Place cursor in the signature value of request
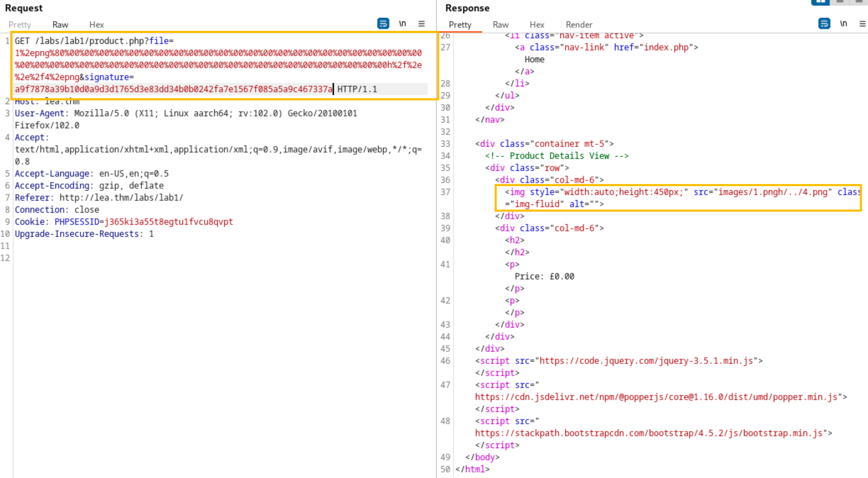The width and height of the screenshot is (868, 478). point(173,89)
